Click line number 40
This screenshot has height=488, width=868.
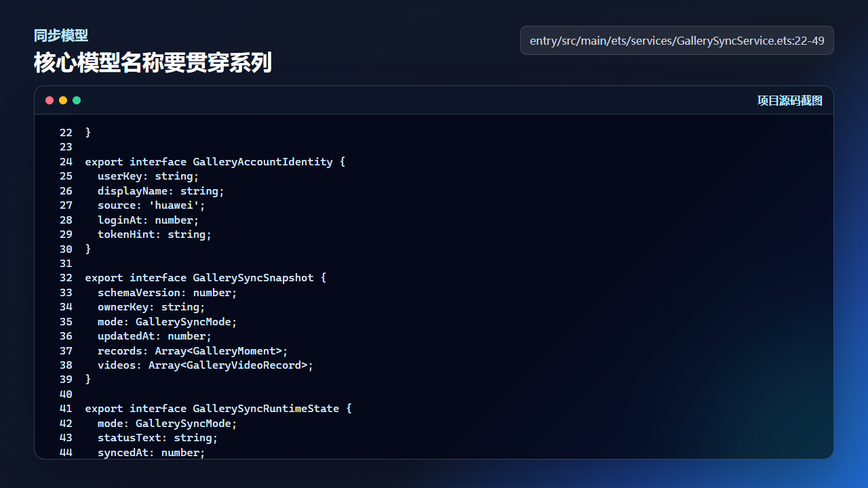pyautogui.click(x=66, y=394)
